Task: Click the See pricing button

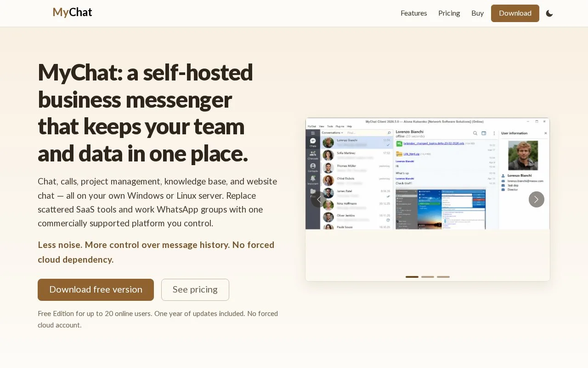Action: point(195,290)
